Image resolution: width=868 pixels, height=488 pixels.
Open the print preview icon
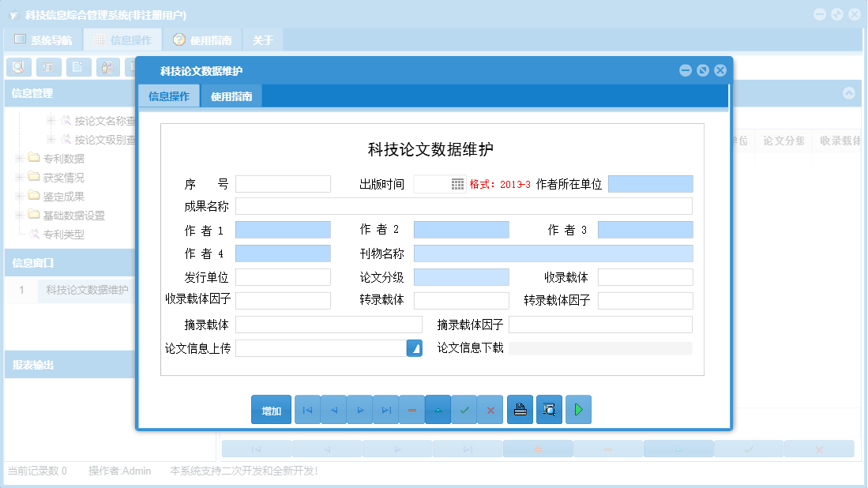pyautogui.click(x=549, y=409)
